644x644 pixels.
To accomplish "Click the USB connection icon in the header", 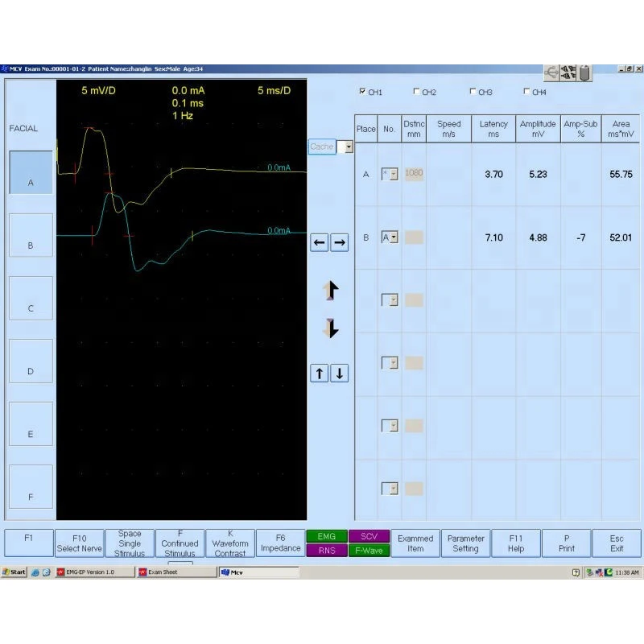I will point(551,72).
